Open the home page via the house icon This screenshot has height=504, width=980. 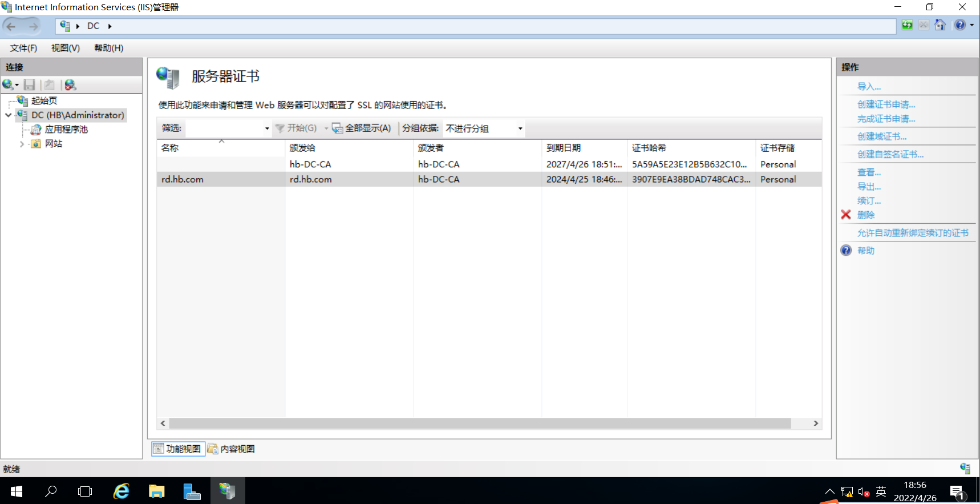click(x=940, y=25)
